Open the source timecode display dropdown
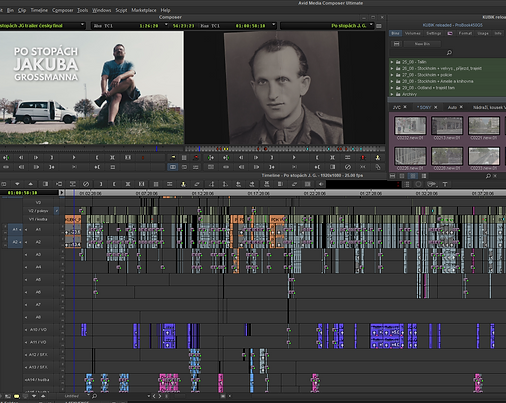This screenshot has width=506, height=403. point(166,25)
